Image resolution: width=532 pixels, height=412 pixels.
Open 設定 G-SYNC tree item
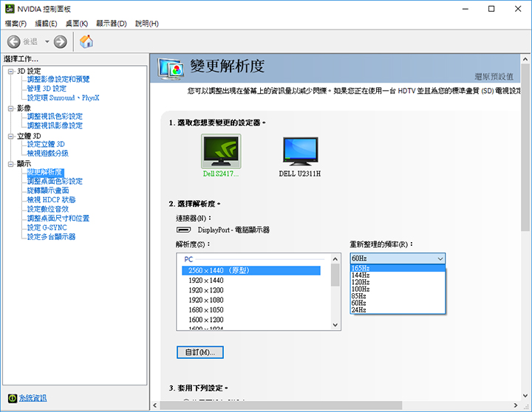pyautogui.click(x=47, y=227)
